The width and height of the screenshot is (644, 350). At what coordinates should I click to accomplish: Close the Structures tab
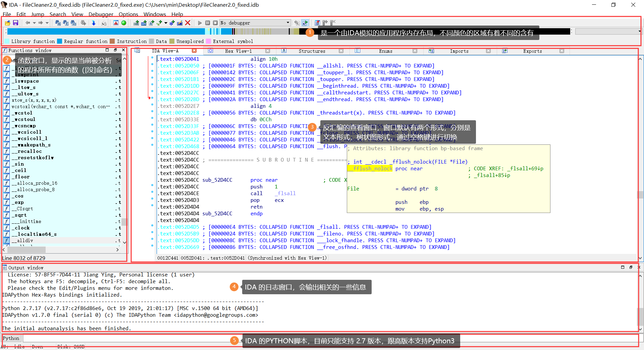341,51
